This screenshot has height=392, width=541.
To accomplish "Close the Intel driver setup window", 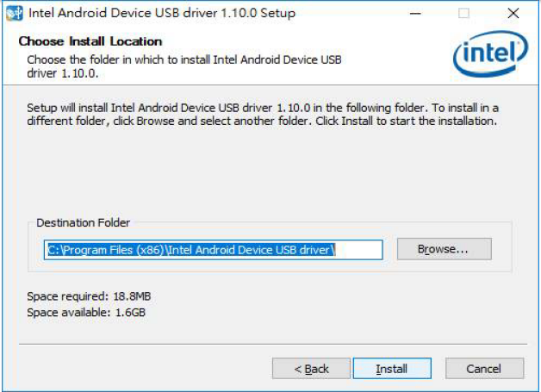I will point(513,14).
